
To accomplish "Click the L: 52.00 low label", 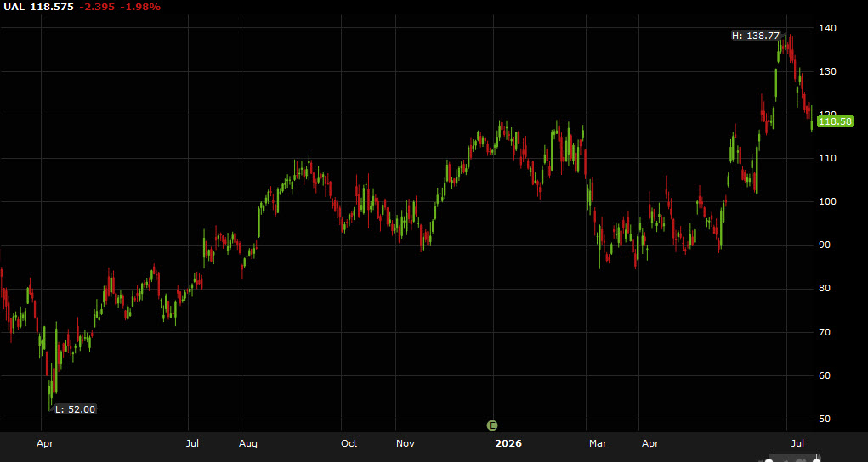I will point(76,409).
